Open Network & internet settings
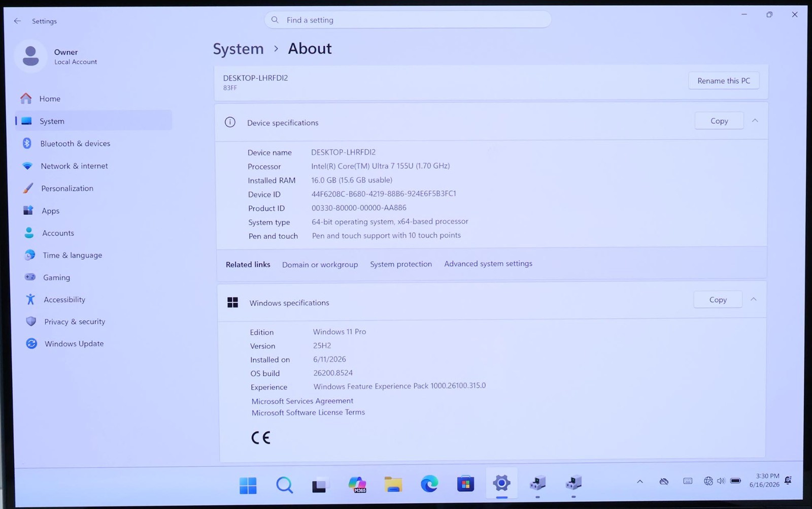 click(x=93, y=166)
